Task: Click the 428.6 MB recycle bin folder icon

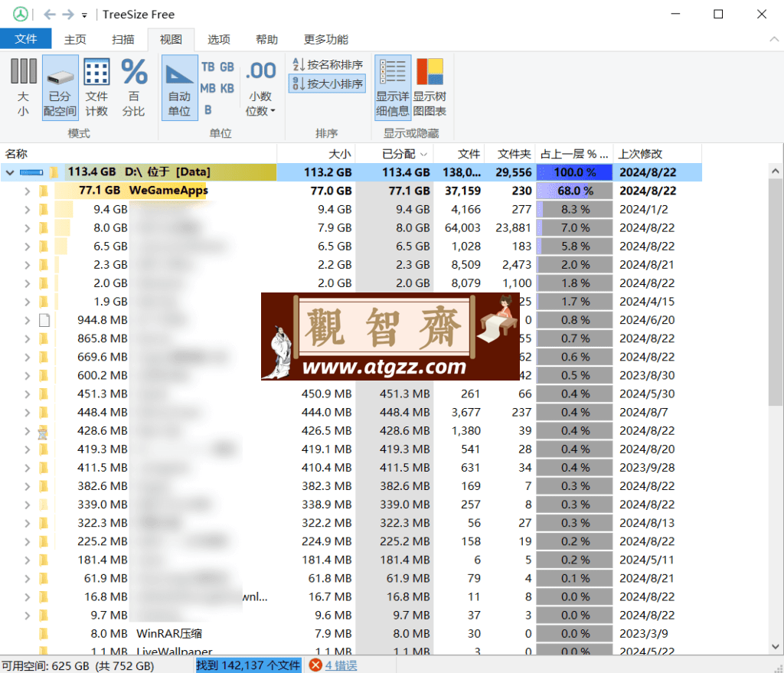Action: [x=44, y=431]
